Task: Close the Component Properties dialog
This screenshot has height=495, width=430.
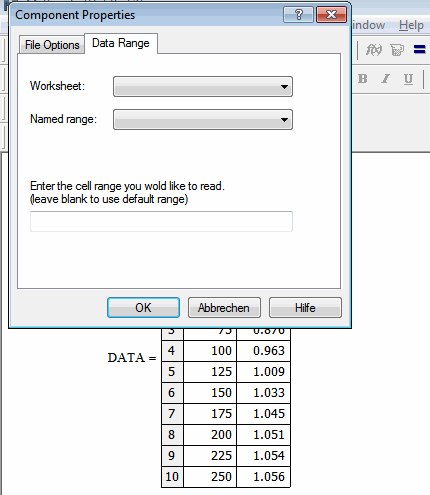Action: (x=331, y=15)
